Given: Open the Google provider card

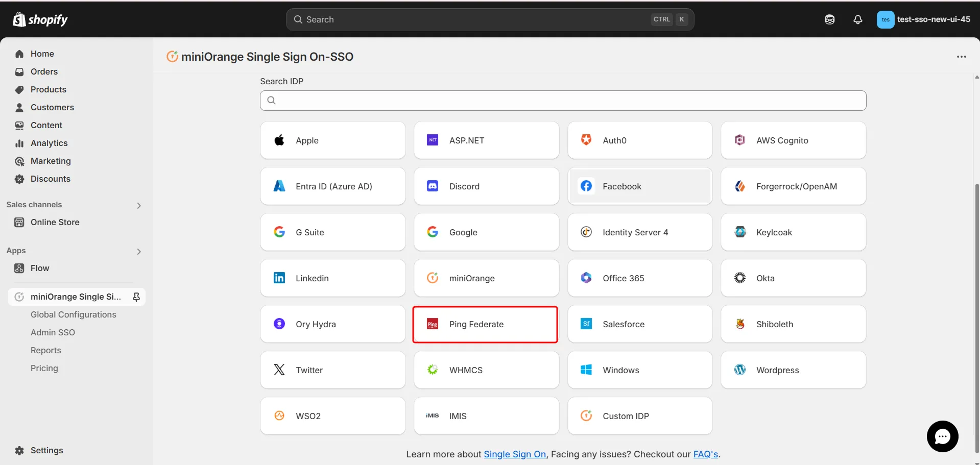Looking at the screenshot, I should coord(486,232).
